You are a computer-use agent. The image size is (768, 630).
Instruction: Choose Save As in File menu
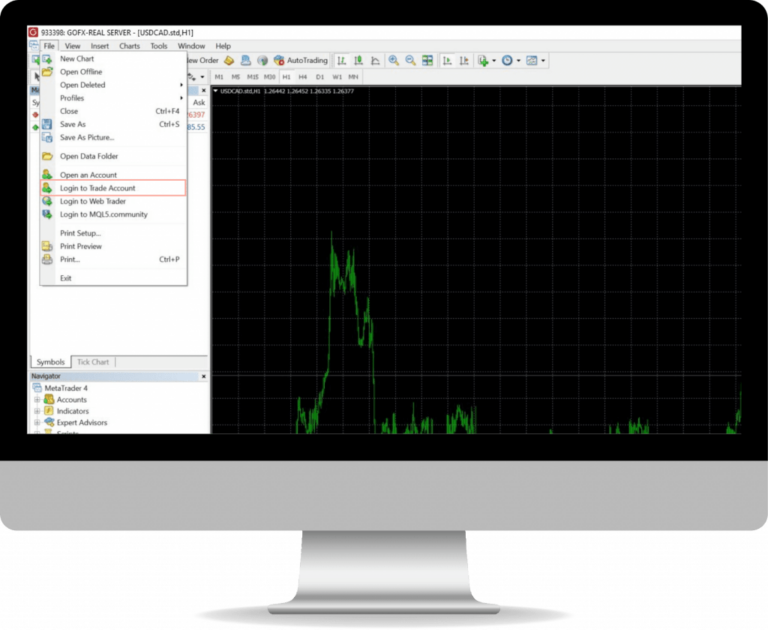click(113, 124)
